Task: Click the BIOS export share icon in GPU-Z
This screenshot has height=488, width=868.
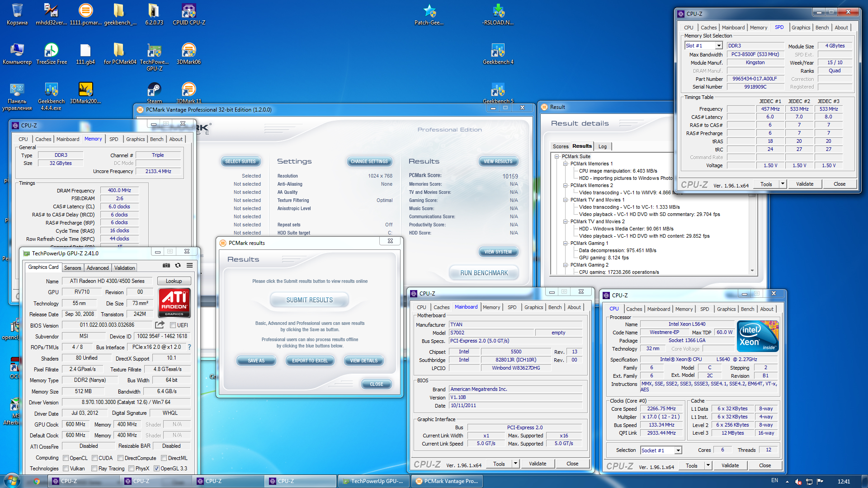Action: tap(160, 325)
